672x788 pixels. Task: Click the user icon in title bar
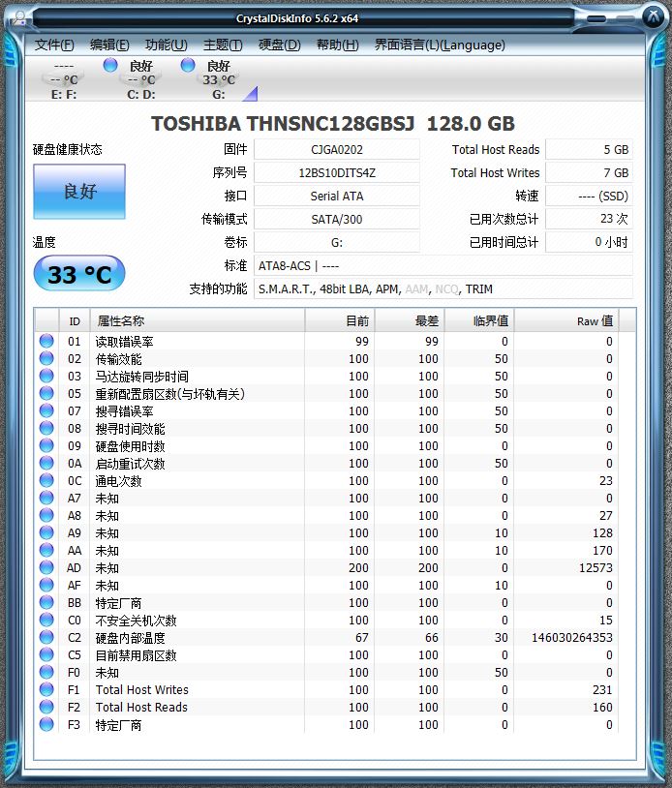[20, 18]
